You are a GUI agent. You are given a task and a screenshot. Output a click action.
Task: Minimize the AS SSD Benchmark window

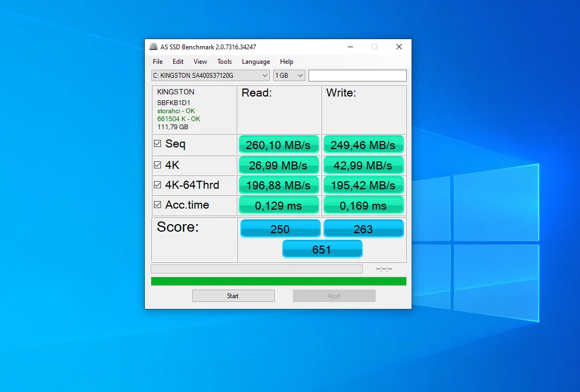[350, 47]
